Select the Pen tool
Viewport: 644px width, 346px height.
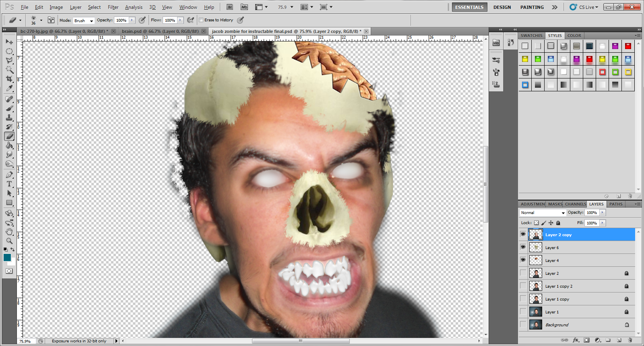coord(9,175)
